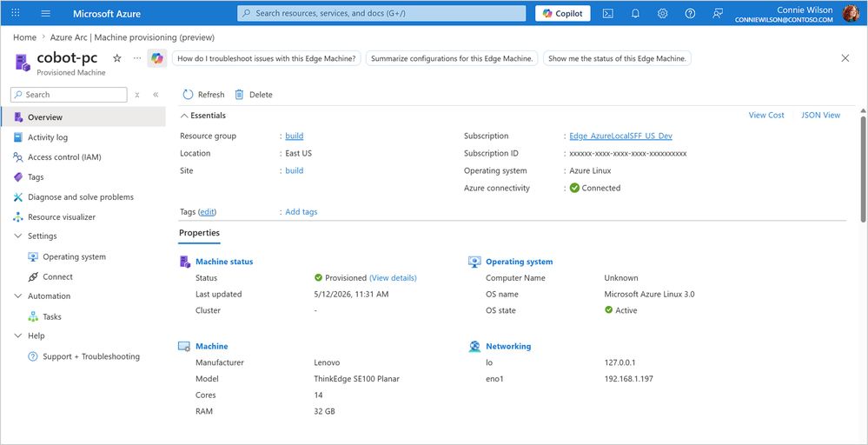Open the 'build' site link
The width and height of the screenshot is (868, 445).
(x=294, y=170)
